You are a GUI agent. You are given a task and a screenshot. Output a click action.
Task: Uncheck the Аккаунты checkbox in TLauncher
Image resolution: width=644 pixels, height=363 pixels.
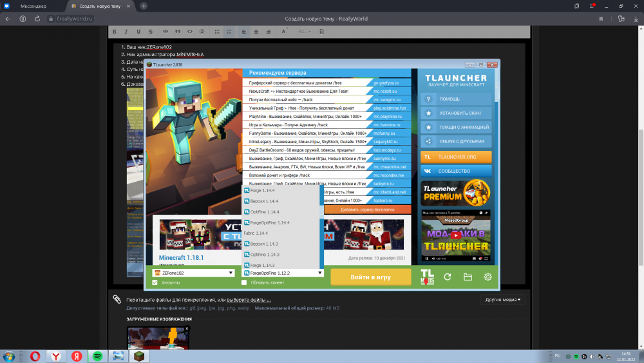point(155,282)
